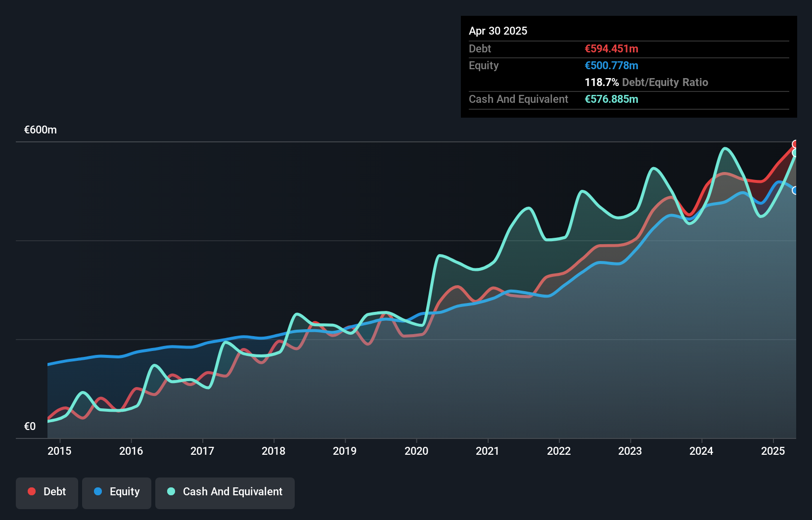This screenshot has height=520, width=812.
Task: Toggle the Equity series legend button
Action: coord(117,492)
